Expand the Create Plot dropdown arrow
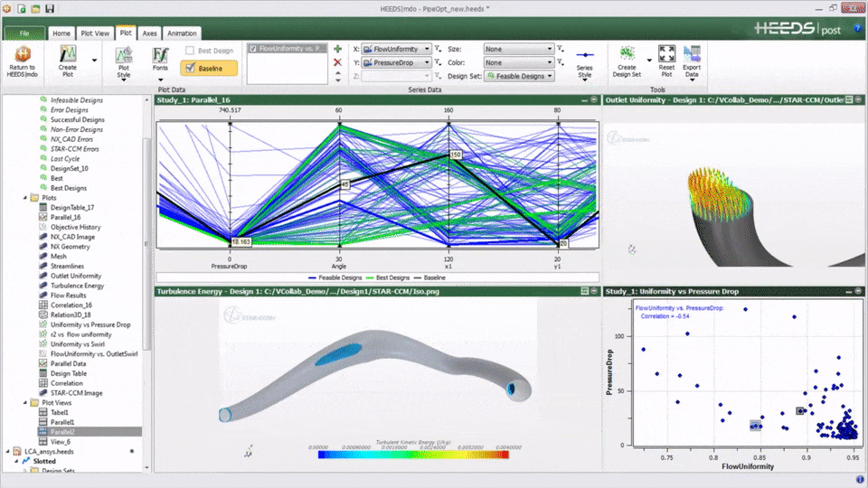Viewport: 868px width, 488px height. tap(94, 61)
